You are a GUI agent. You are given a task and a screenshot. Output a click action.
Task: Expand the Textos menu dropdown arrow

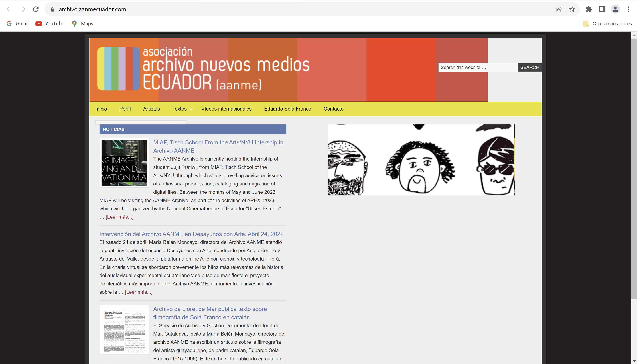click(x=191, y=109)
